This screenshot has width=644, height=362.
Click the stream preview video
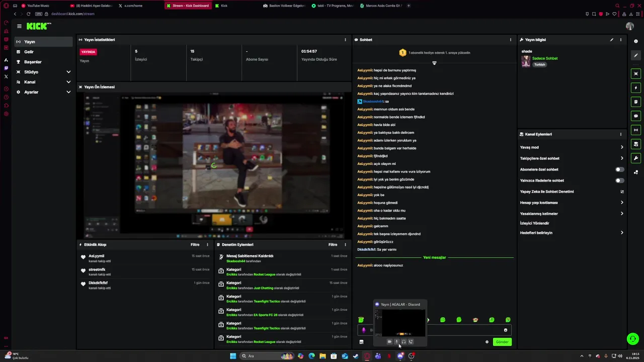click(214, 165)
